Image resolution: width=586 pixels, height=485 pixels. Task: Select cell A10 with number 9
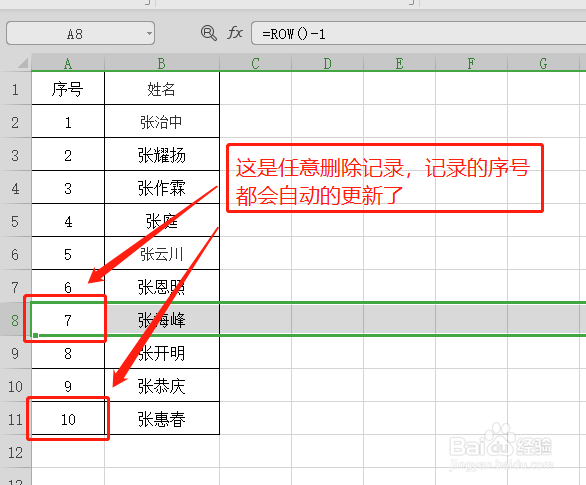coord(68,386)
